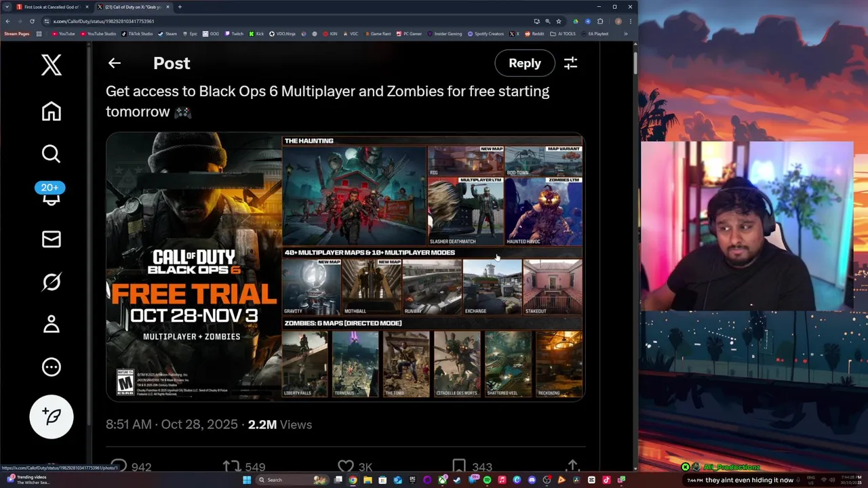Open Insider Gaming bookmark
The width and height of the screenshot is (868, 488).
coord(445,34)
